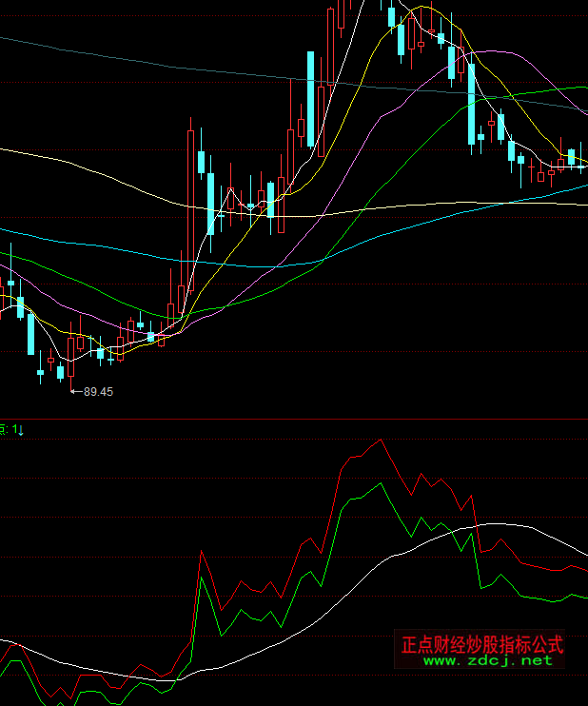Click the first sharp red spike in indicator pane
Viewport: 588px width, 706px height.
(x=201, y=551)
